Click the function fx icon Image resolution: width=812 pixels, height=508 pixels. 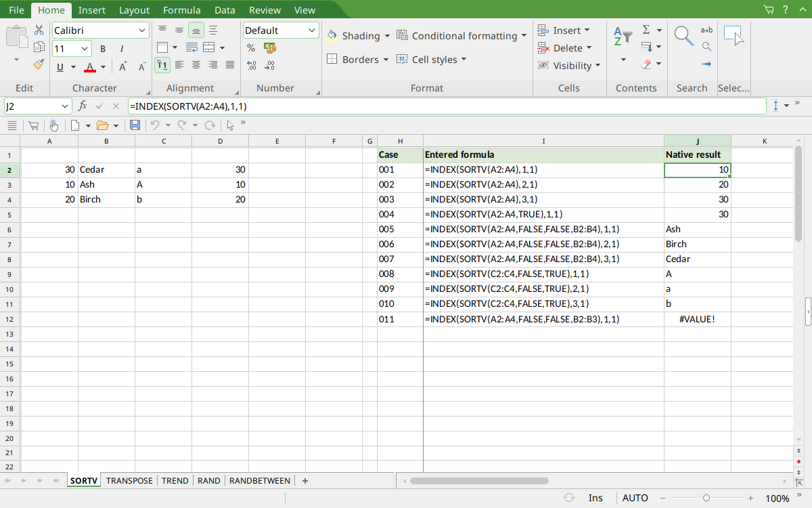[x=83, y=106]
